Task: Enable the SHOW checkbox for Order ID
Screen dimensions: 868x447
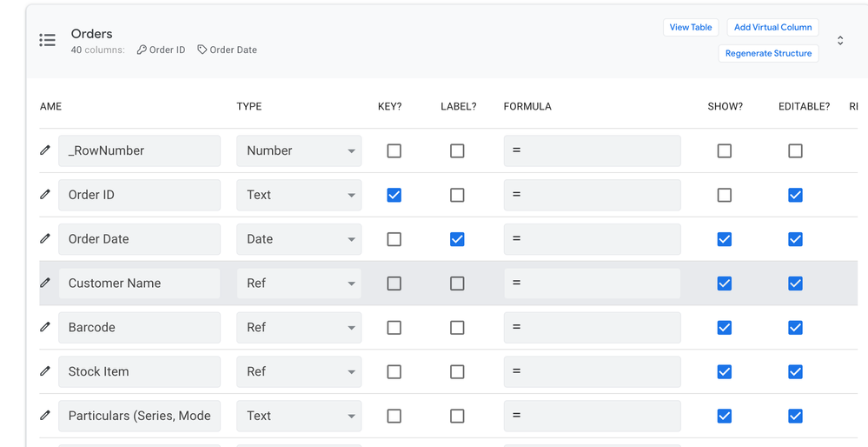Action: (725, 195)
